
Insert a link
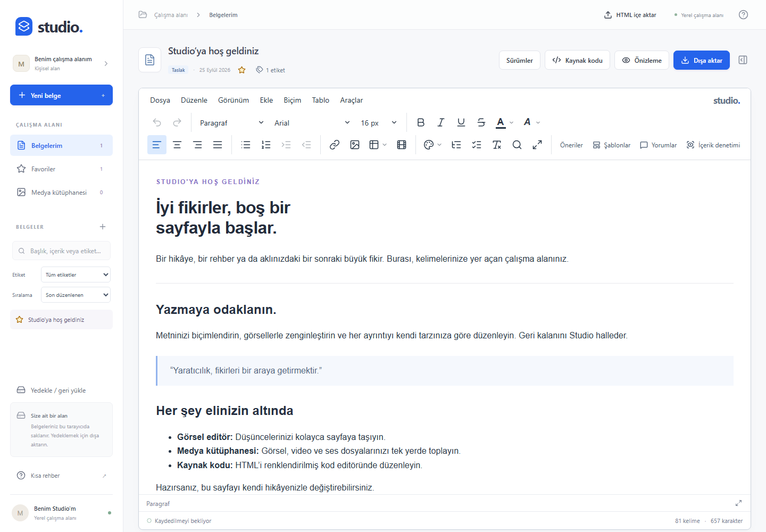click(x=335, y=145)
